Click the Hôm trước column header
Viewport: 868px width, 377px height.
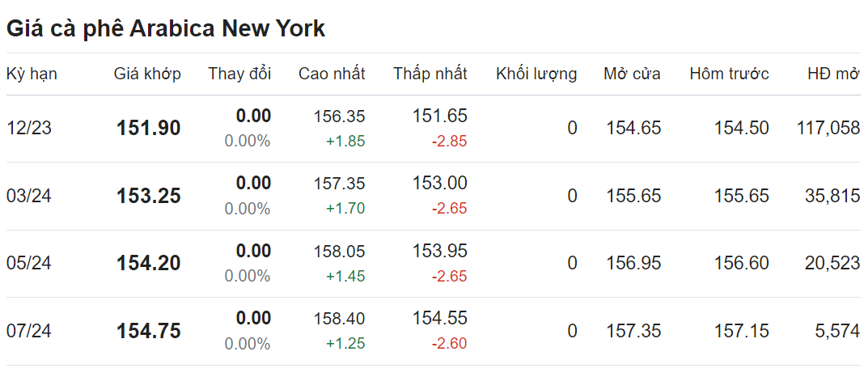click(x=729, y=74)
